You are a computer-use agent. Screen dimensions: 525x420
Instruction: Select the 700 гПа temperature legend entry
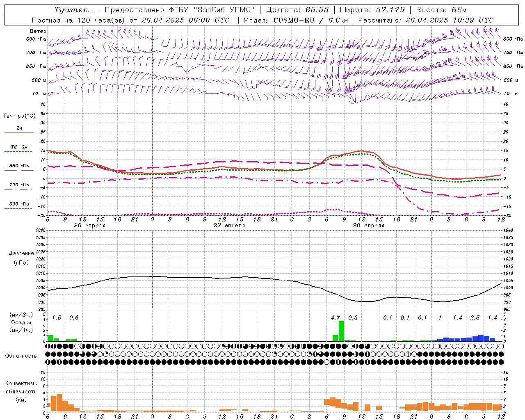(19, 185)
